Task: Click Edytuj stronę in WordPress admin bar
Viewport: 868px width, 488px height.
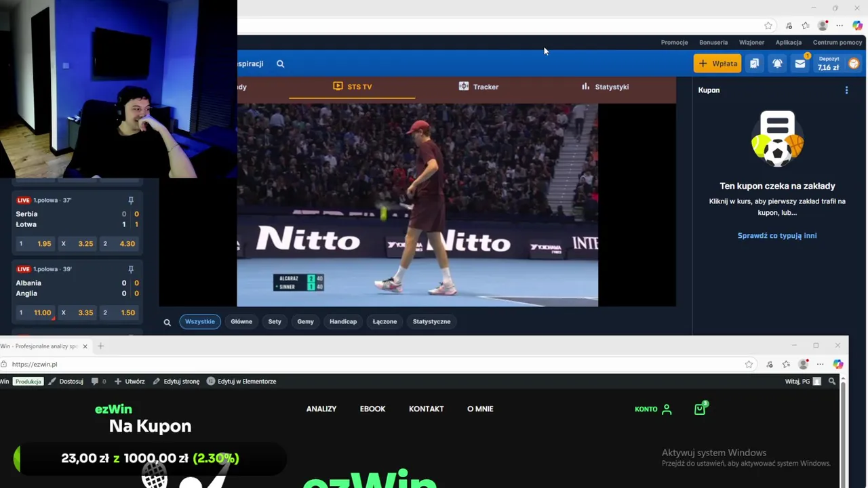Action: pos(176,382)
